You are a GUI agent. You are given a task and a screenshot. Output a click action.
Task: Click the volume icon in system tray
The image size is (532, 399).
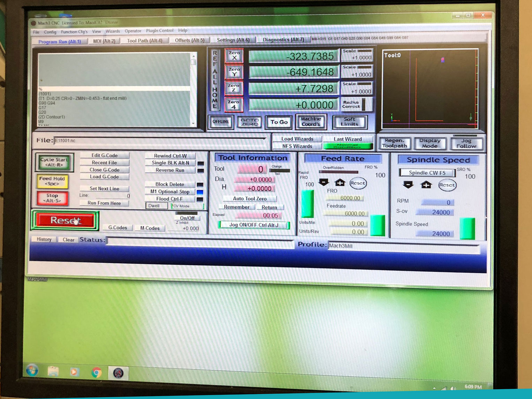point(453,388)
